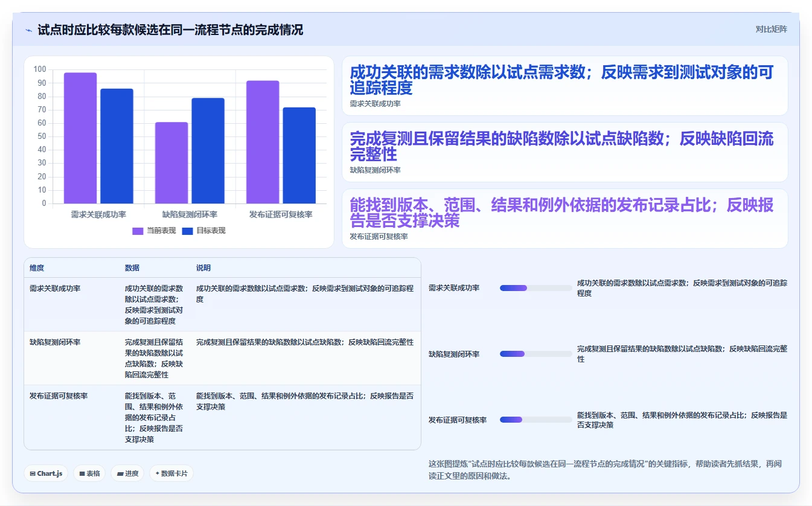Click the progress bar for 发布证据可复核率
Image resolution: width=812 pixels, height=506 pixels.
[535, 420]
